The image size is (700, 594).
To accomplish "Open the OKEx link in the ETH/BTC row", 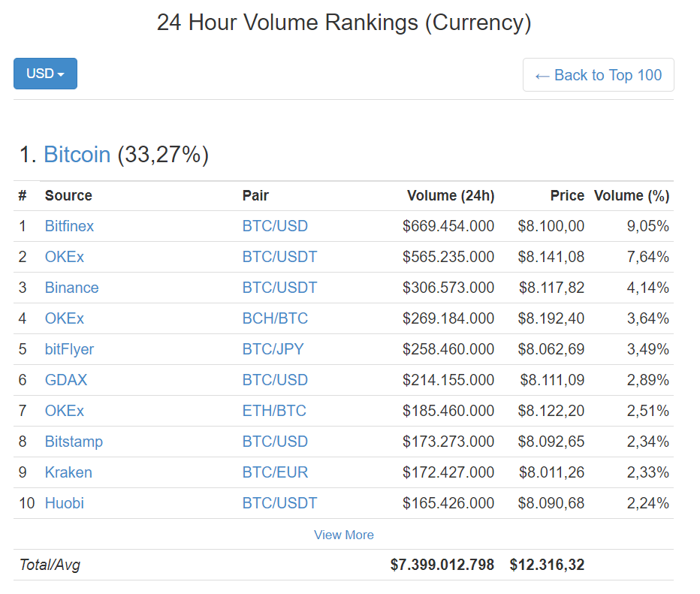I will click(65, 411).
